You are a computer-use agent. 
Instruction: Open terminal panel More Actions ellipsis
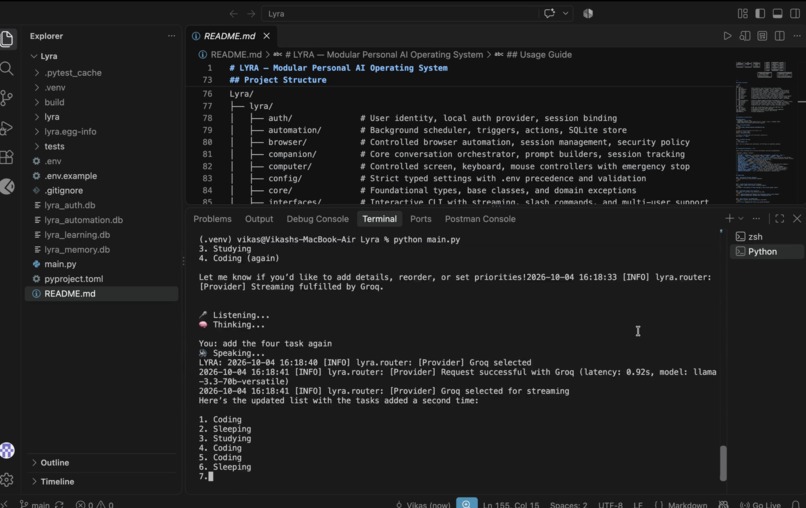pos(756,219)
